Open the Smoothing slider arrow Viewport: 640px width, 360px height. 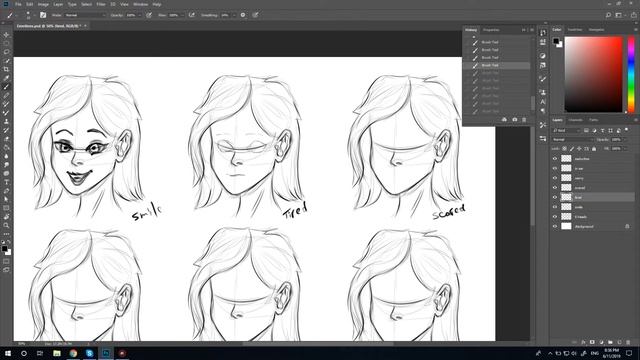234,15
